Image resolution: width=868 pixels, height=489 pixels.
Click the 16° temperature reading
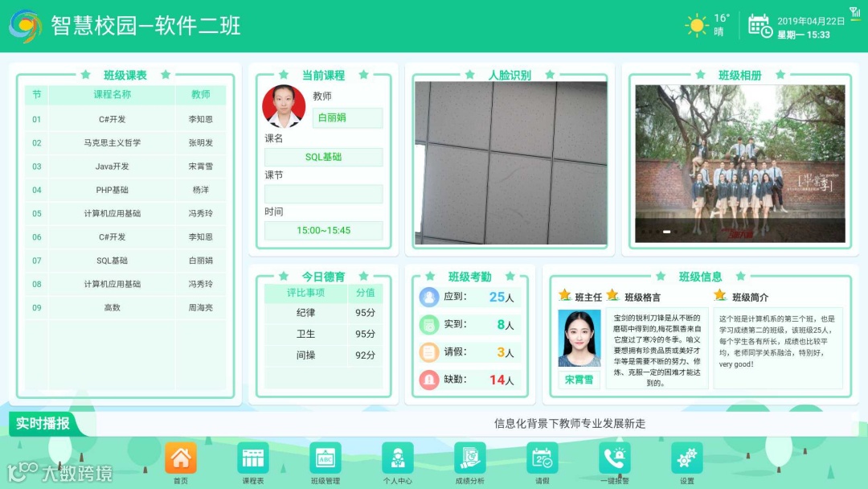point(721,18)
